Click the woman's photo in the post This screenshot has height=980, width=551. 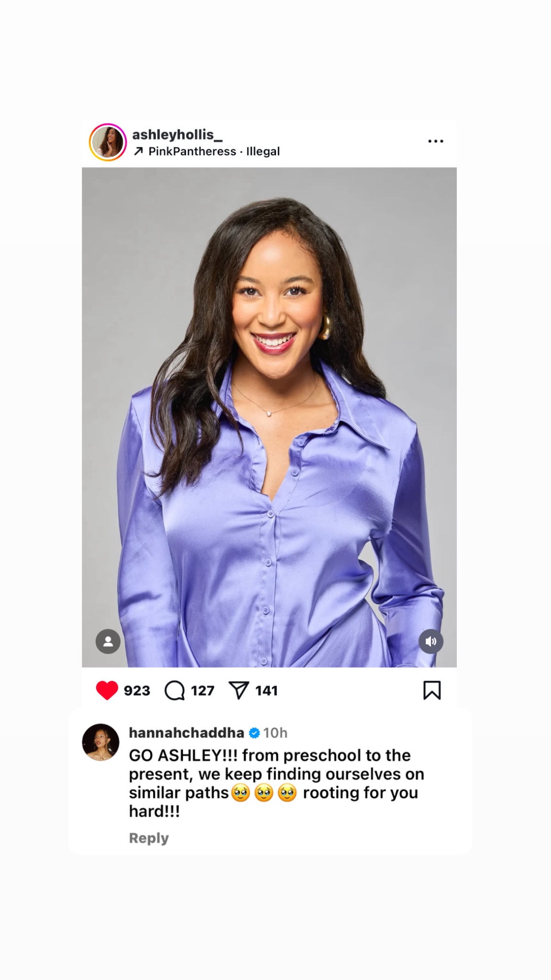pyautogui.click(x=269, y=417)
